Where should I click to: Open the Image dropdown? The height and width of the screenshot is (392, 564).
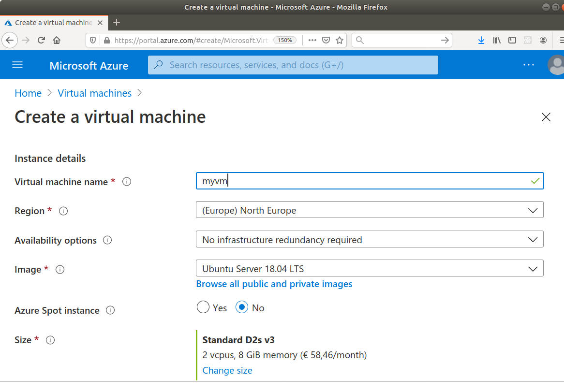click(370, 268)
